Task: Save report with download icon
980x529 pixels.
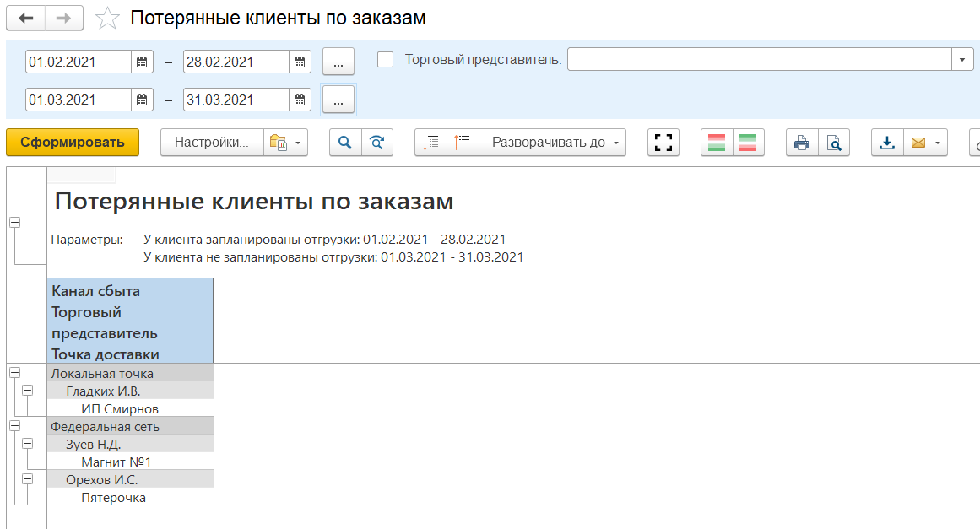Action: (887, 143)
